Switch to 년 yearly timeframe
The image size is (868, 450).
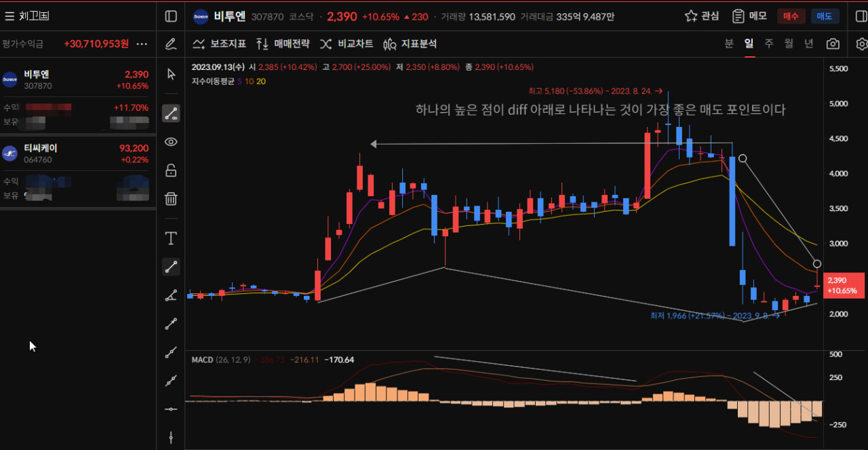(x=809, y=43)
